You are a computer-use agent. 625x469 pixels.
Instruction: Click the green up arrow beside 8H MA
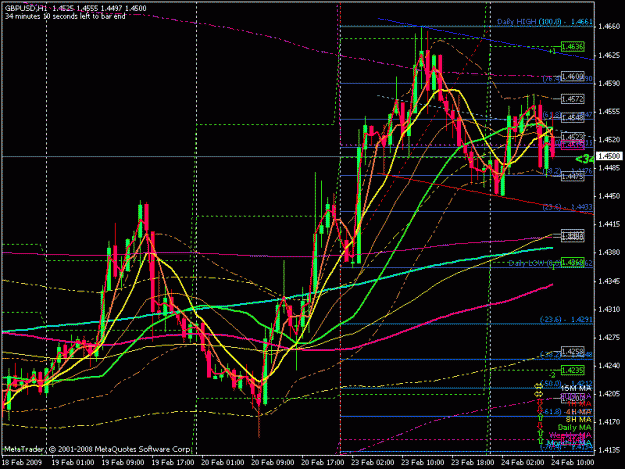pos(540,417)
